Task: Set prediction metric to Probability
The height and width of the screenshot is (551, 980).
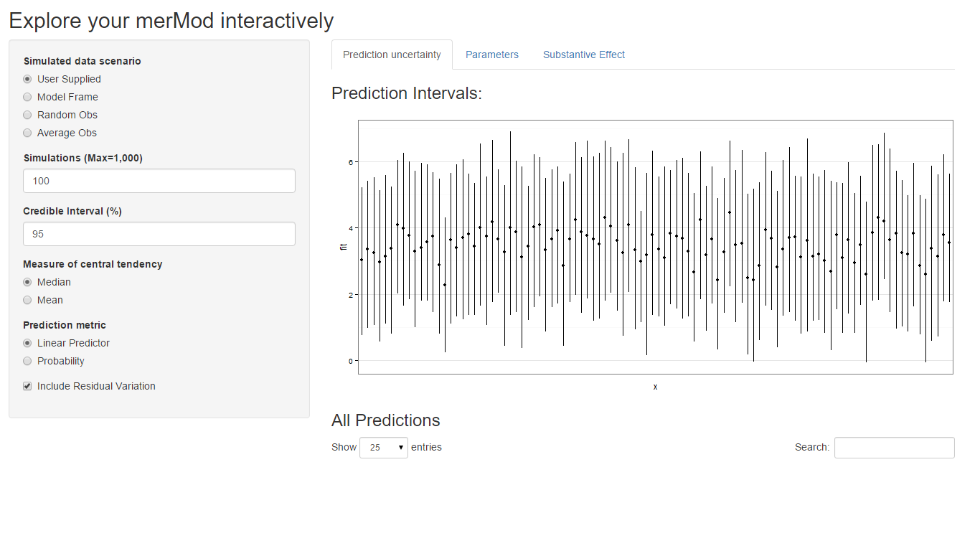Action: 27,361
